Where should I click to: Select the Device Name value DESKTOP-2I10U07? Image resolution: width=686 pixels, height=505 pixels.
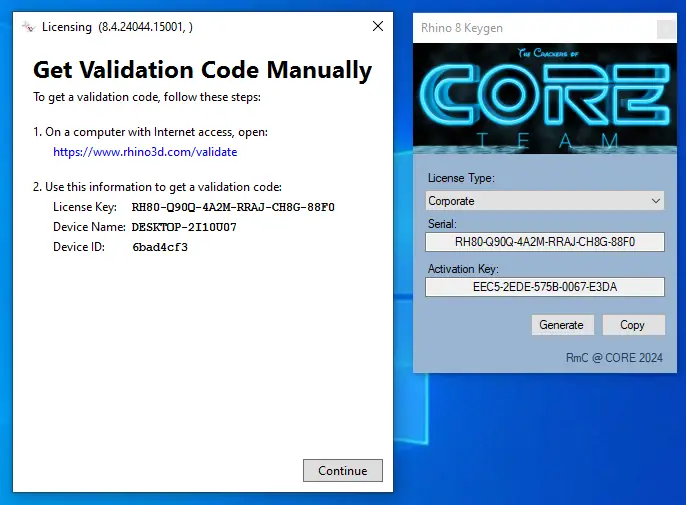[184, 227]
